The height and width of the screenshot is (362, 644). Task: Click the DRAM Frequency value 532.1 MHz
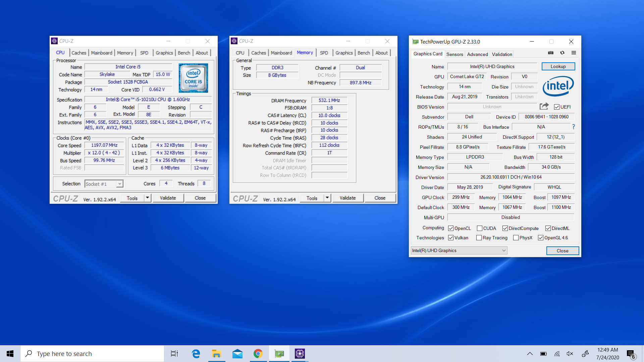(x=329, y=100)
